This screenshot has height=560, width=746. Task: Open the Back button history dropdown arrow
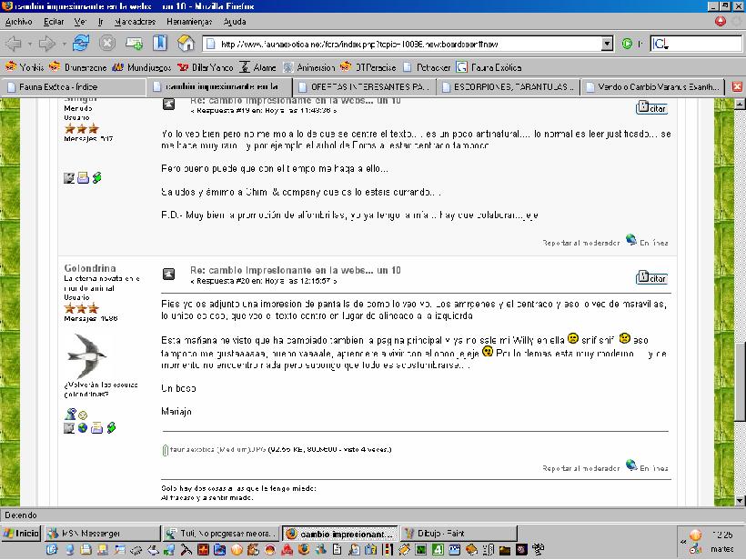[29, 43]
